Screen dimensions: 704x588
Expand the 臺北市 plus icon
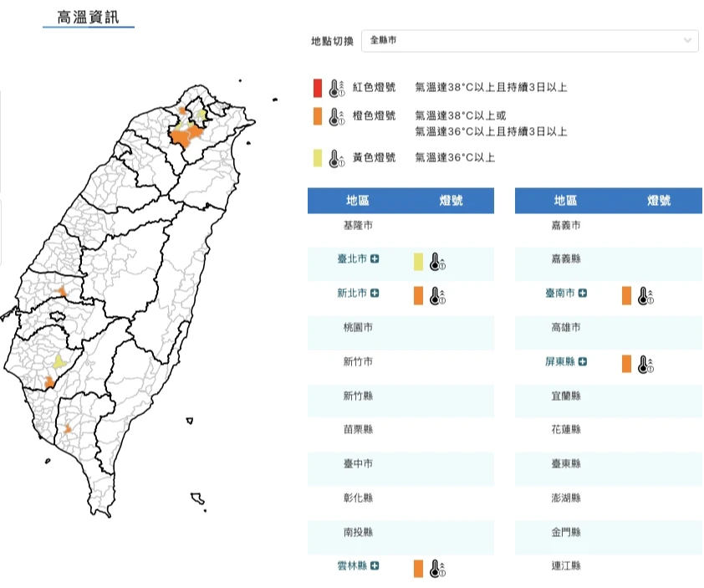pyautogui.click(x=375, y=259)
